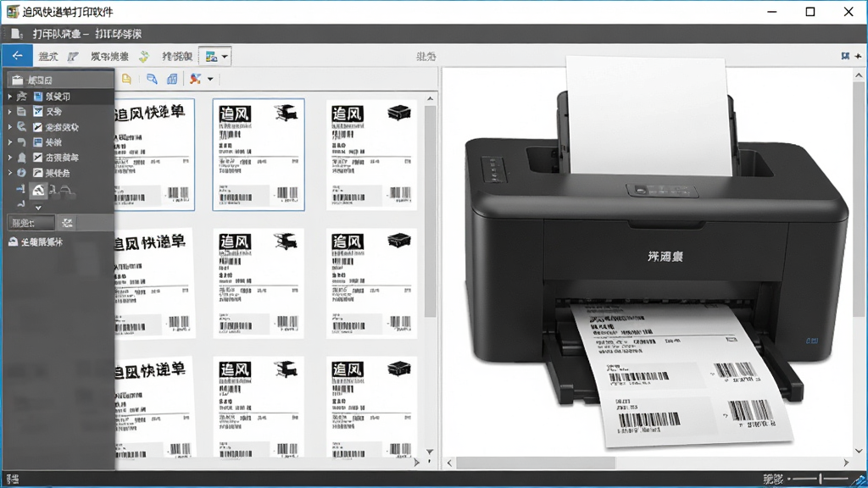Click the document icon in the dark title strip

point(16,34)
